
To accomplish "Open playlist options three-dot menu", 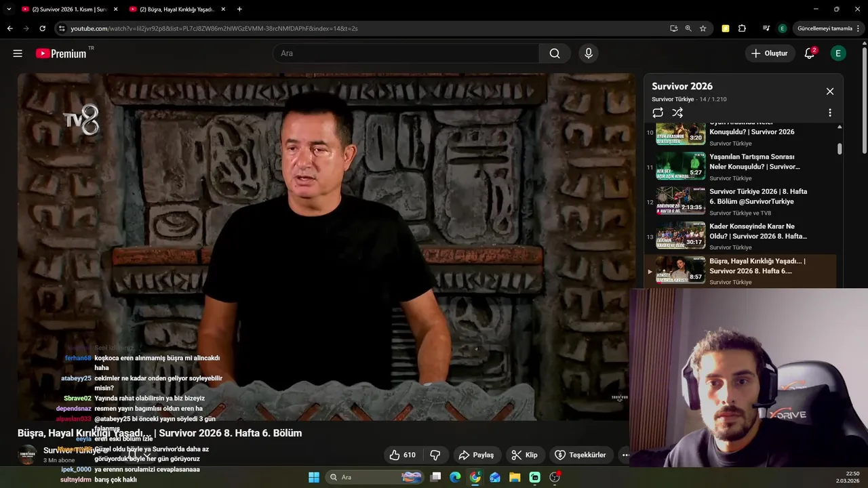I will [x=829, y=113].
